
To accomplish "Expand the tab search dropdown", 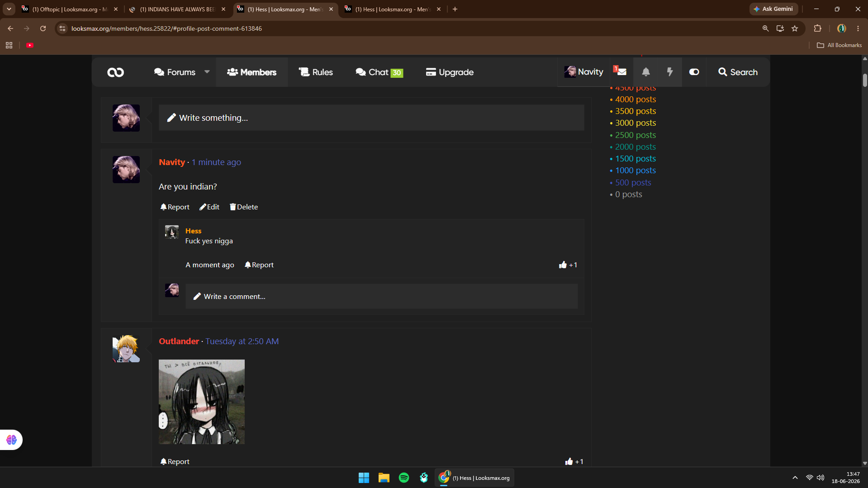I will pos(9,9).
